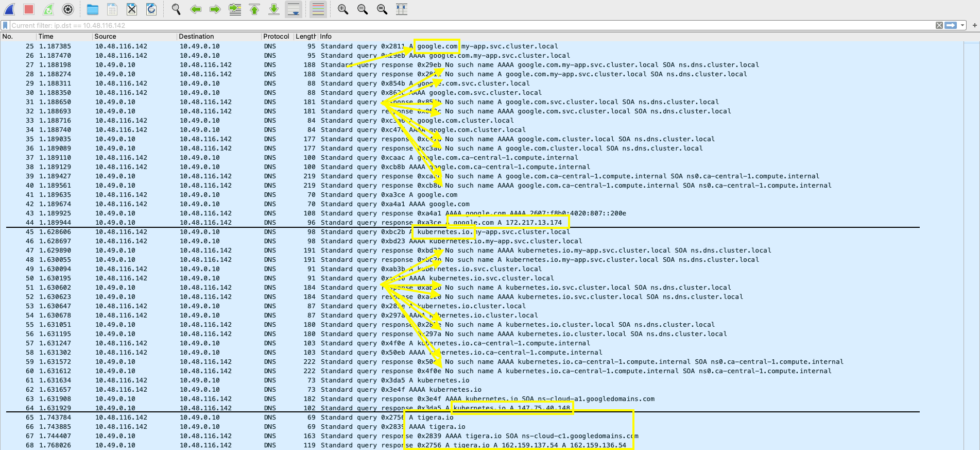Click into the display filter field
This screenshot has height=450, width=980.
click(472, 25)
